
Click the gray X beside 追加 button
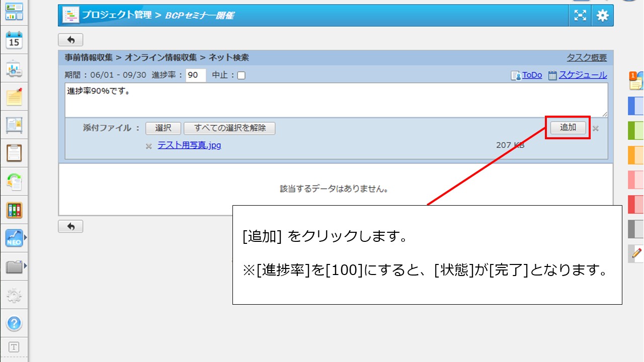click(596, 129)
